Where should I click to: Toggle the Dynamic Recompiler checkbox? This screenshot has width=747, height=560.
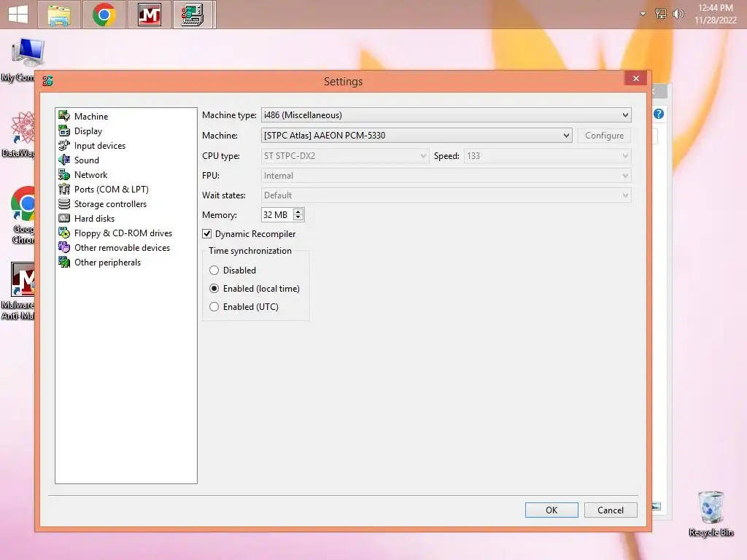[x=206, y=234]
